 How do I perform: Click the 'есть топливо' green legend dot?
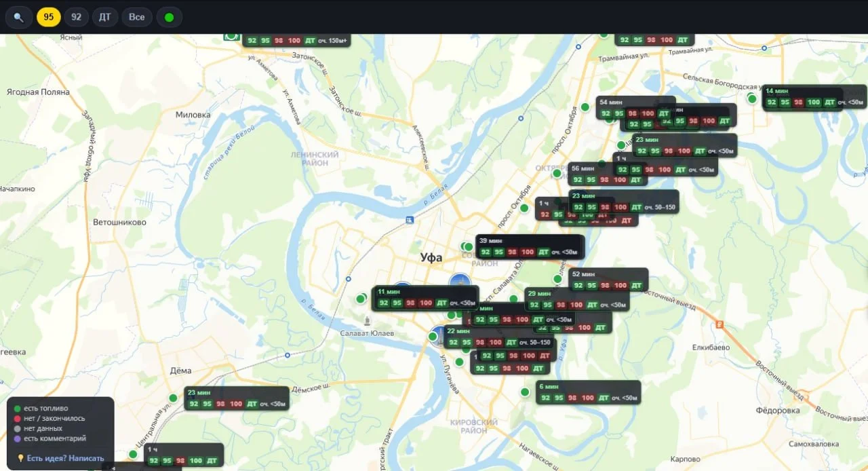18,409
